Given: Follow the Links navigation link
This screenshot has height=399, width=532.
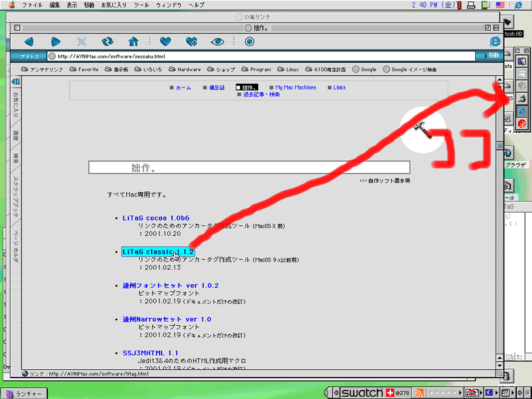Looking at the screenshot, I should [x=339, y=88].
